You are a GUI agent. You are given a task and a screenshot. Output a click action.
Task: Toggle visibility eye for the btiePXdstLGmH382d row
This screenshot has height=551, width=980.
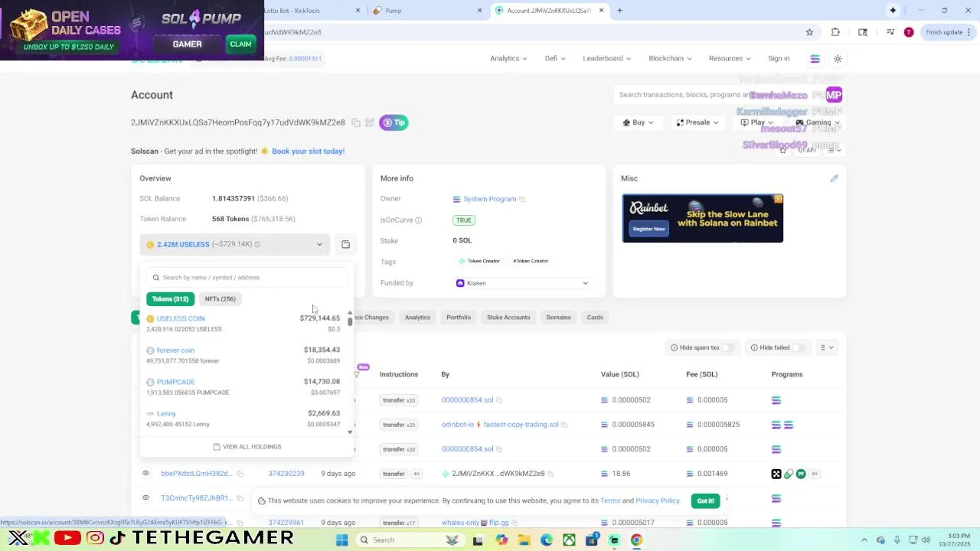[145, 474]
